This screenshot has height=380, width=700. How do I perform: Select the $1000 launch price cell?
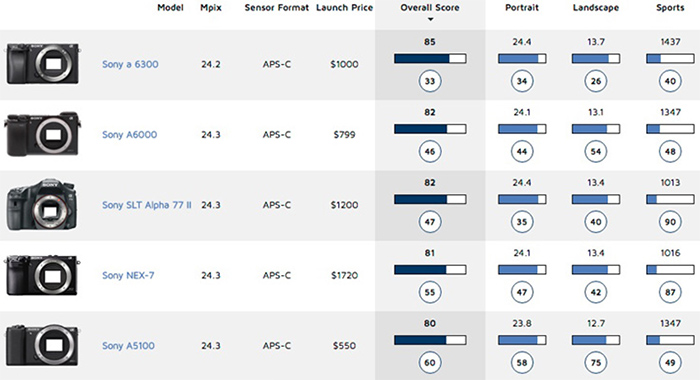[x=344, y=64]
